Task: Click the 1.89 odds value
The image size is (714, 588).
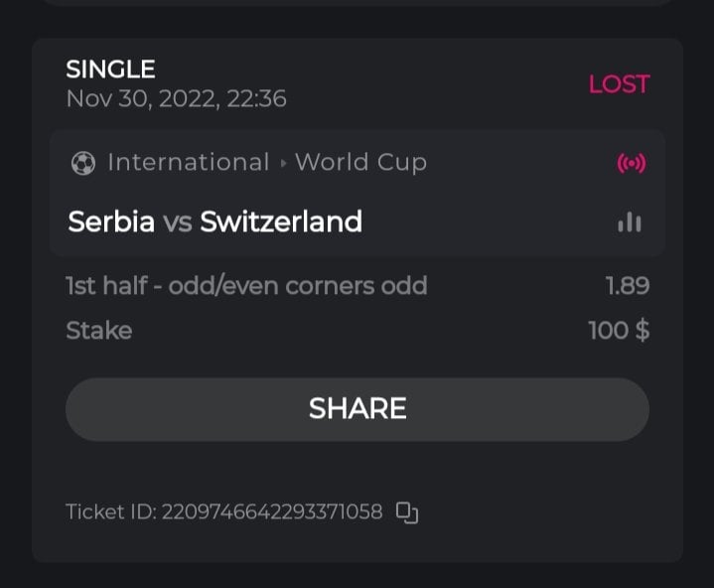Action: coord(628,286)
